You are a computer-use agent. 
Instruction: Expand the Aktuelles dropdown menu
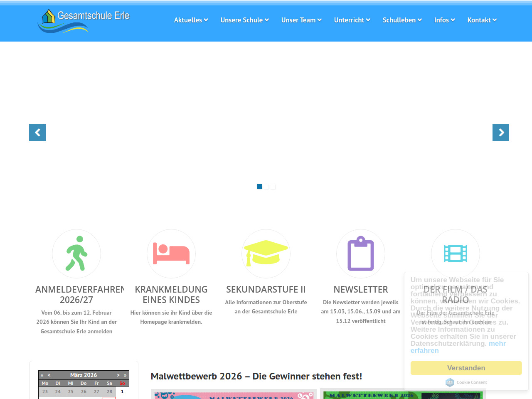tap(191, 20)
